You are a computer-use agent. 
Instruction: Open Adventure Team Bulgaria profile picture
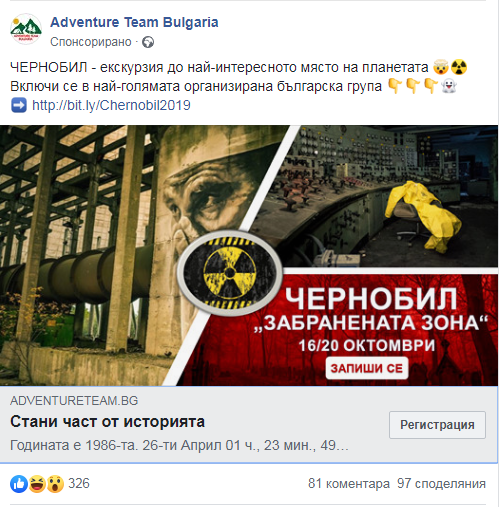(x=26, y=29)
